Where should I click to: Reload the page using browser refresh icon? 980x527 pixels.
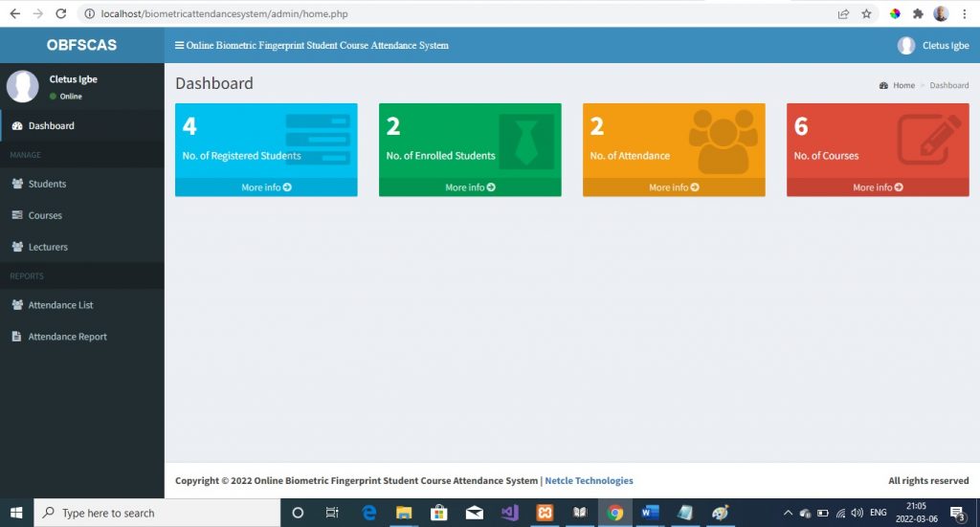pos(61,13)
